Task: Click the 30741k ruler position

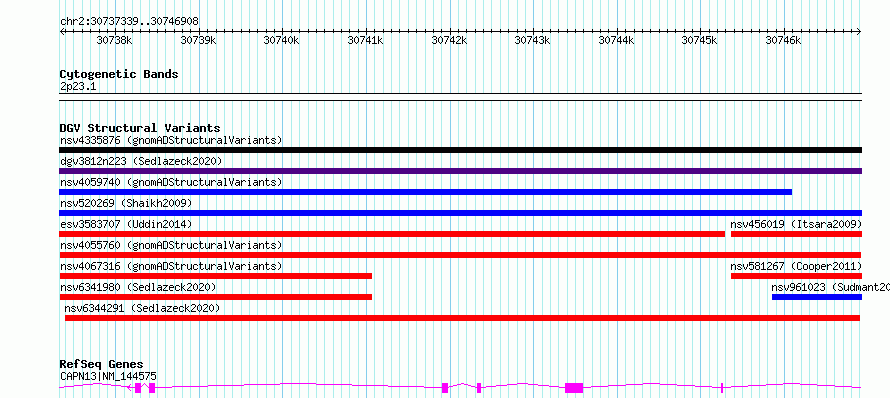Action: click(x=366, y=40)
